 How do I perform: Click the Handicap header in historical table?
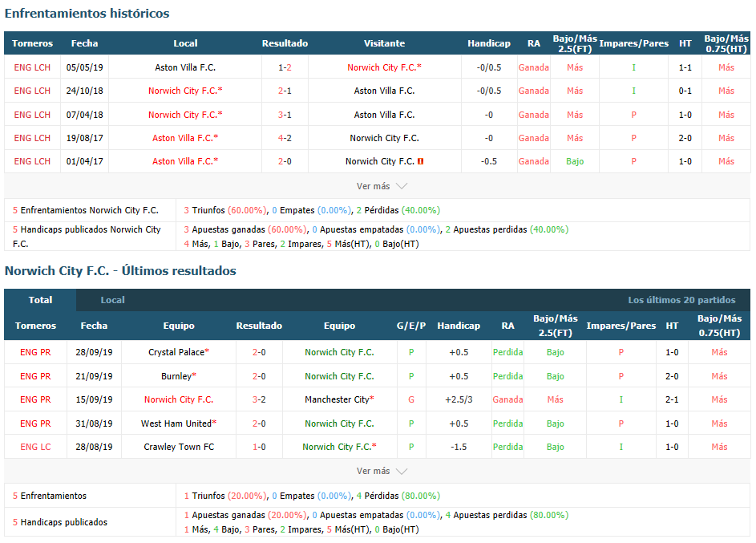pos(489,43)
